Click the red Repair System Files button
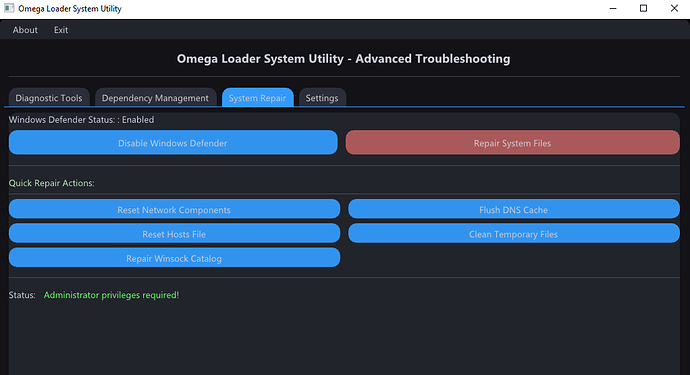Viewport: 690px width, 375px height. coord(513,143)
